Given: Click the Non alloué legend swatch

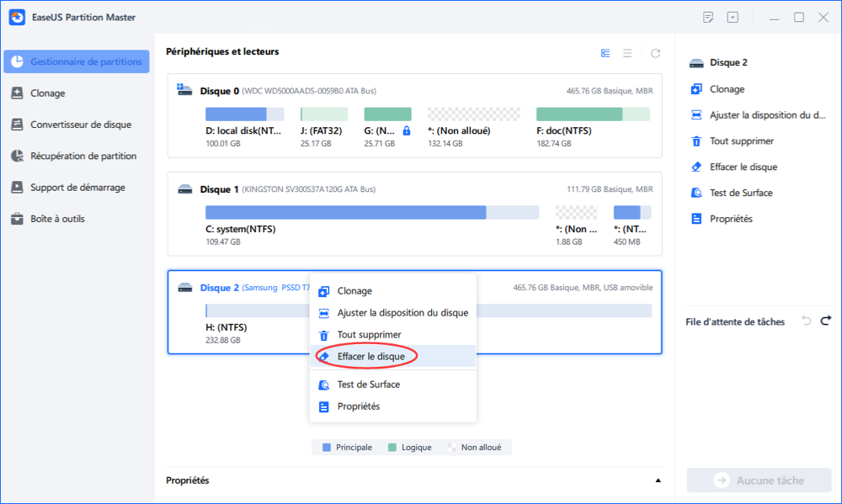Looking at the screenshot, I should (x=451, y=448).
